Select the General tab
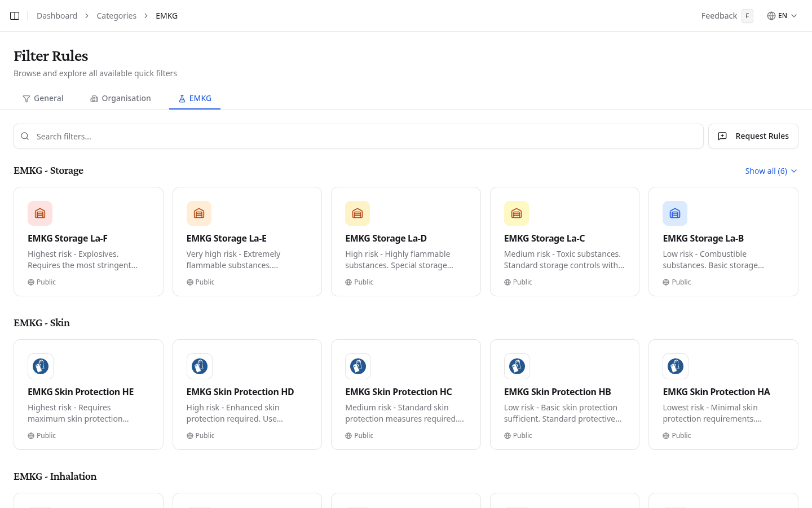 click(x=43, y=98)
